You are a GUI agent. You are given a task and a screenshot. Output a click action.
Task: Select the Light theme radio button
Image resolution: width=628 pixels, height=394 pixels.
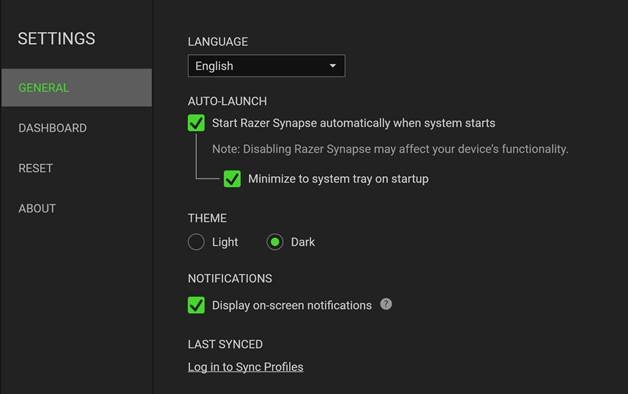pyautogui.click(x=196, y=242)
